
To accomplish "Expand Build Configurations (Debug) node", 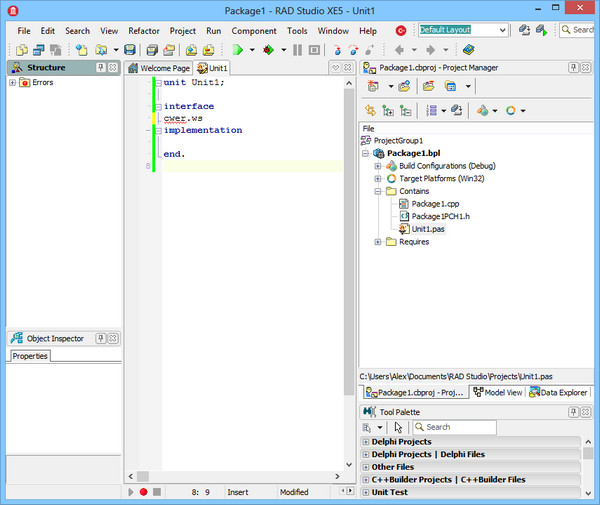I will click(x=379, y=166).
